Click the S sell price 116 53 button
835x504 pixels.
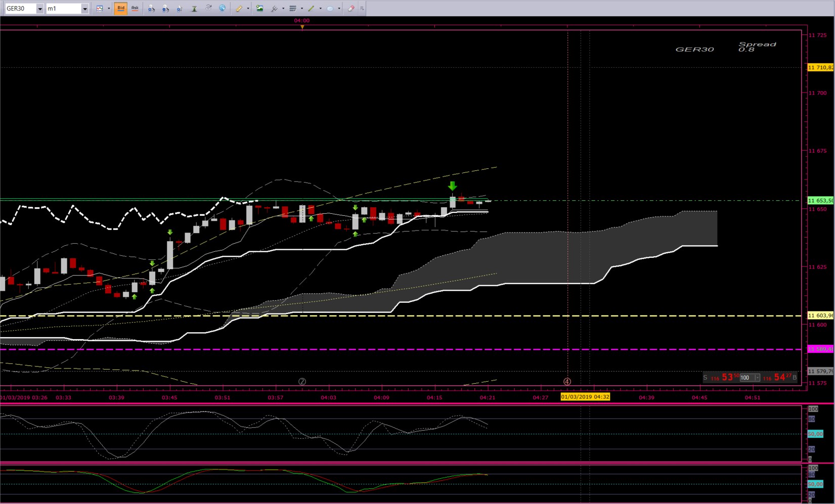coord(721,378)
